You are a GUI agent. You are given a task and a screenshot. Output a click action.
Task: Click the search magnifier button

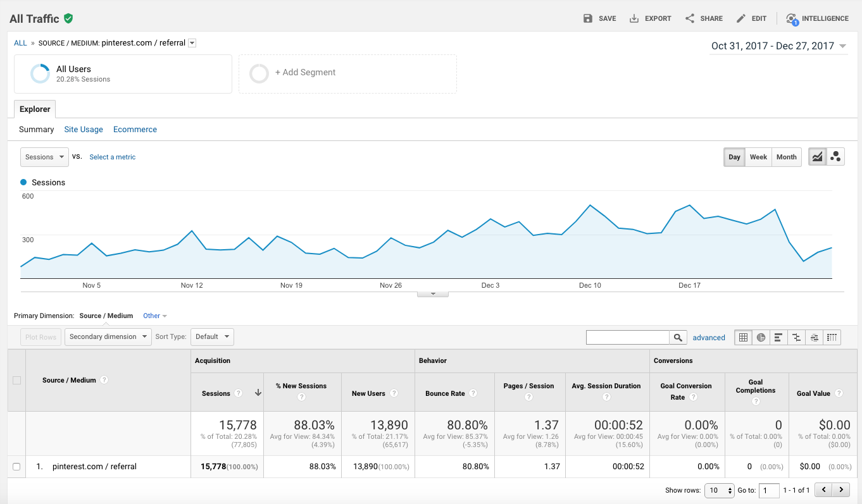coord(678,338)
